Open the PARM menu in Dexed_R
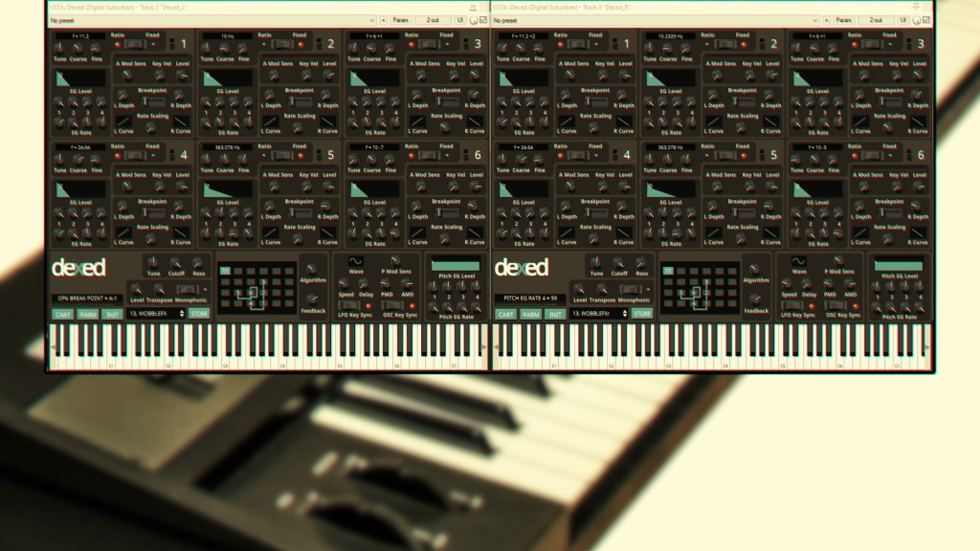Viewport: 980px width, 551px height. pyautogui.click(x=531, y=314)
